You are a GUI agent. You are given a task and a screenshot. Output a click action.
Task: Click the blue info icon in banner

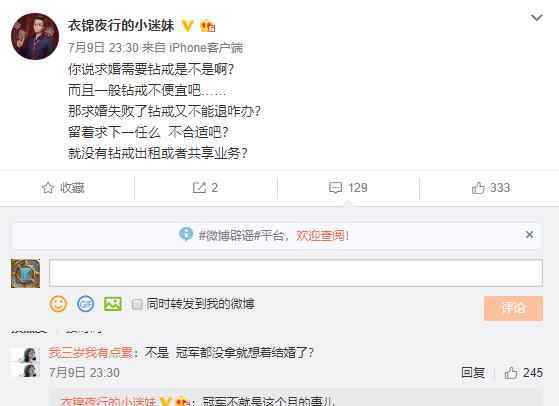pyautogui.click(x=186, y=234)
